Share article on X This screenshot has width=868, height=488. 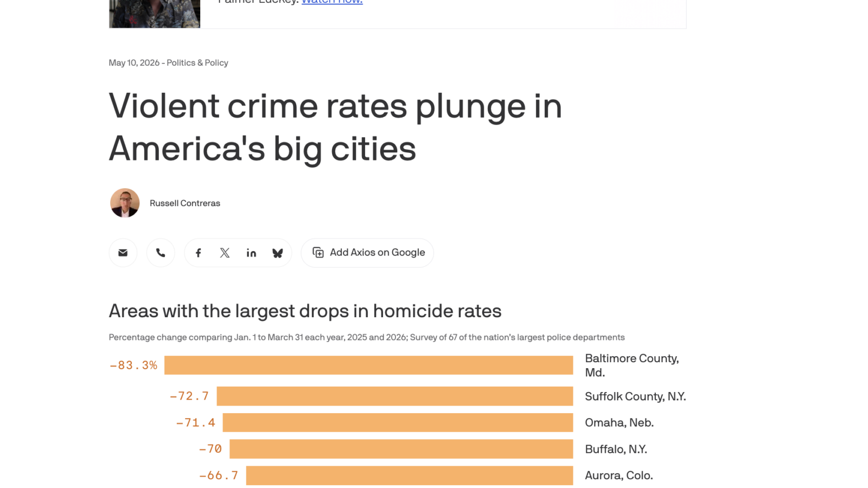tap(225, 253)
